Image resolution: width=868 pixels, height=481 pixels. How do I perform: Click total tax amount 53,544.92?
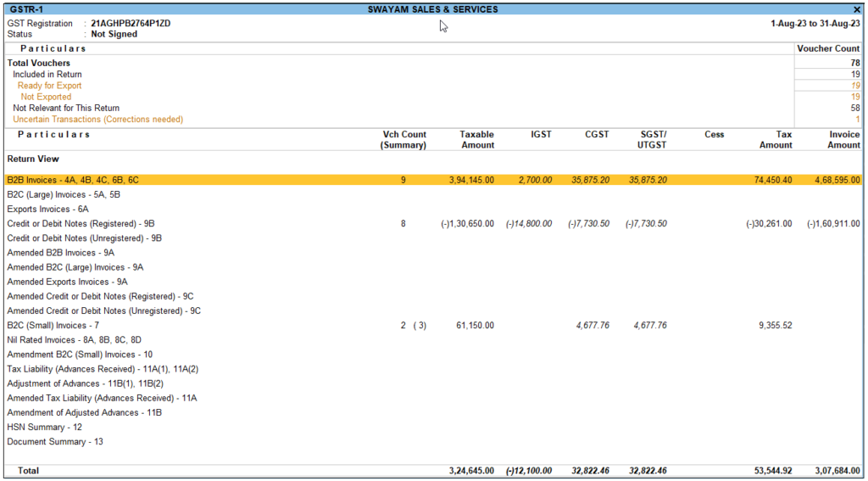click(x=773, y=471)
